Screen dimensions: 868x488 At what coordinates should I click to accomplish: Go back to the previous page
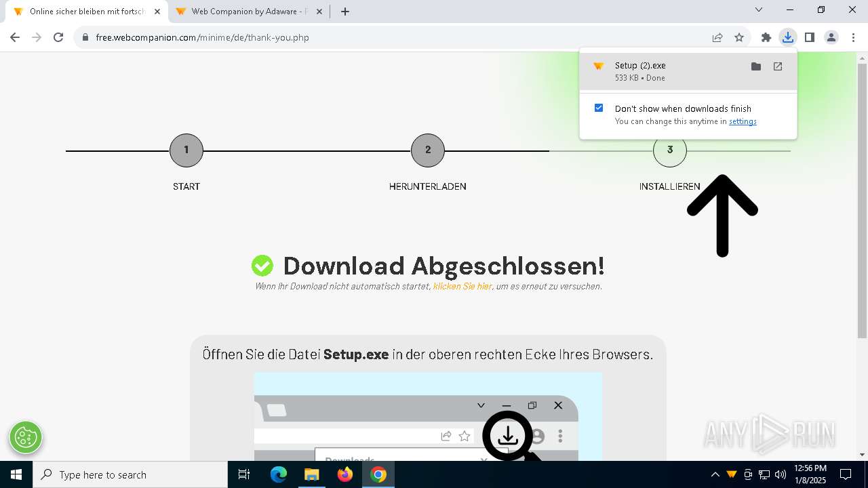15,37
